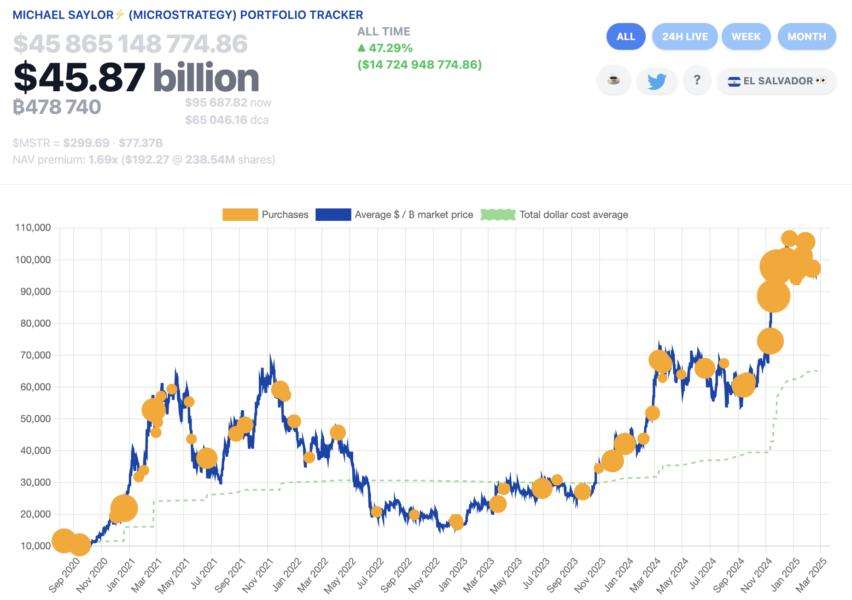Image resolution: width=852 pixels, height=600 pixels.
Task: Open the EL SALVADOR portfolio button
Action: 776,81
